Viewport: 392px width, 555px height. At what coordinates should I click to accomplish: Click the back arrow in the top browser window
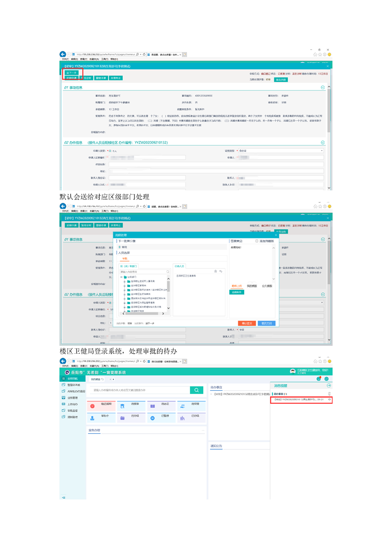tap(63, 54)
